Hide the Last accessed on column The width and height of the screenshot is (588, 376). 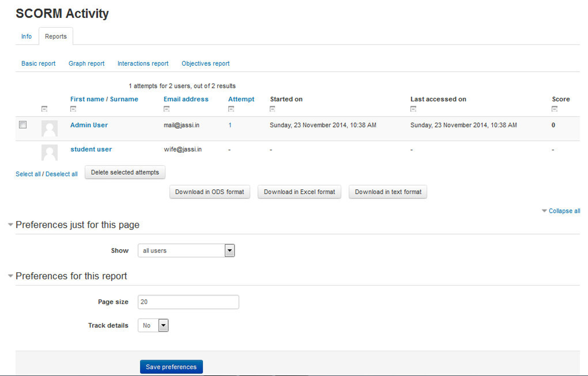[413, 109]
